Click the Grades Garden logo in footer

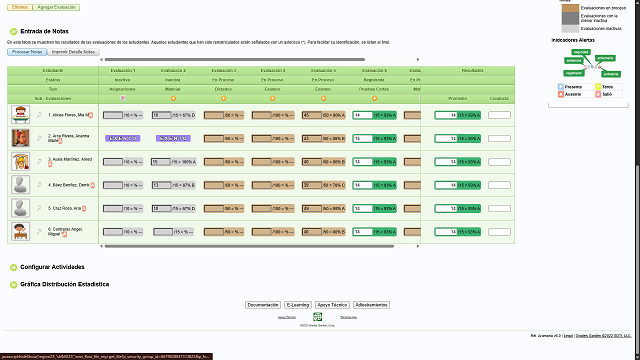(317, 317)
